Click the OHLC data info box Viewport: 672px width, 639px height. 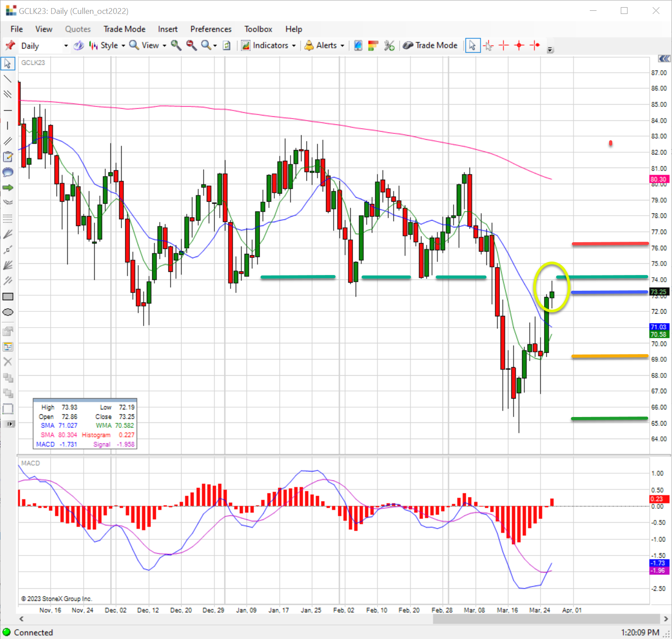85,423
